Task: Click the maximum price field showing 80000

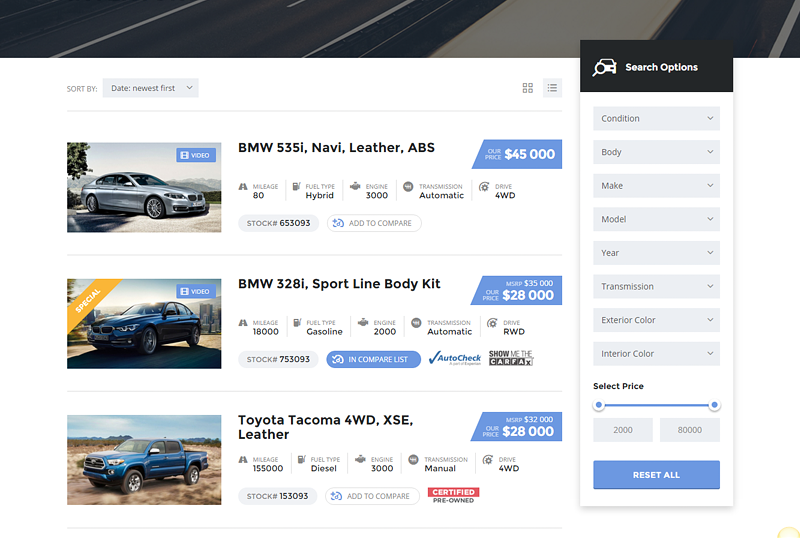Action: 690,430
